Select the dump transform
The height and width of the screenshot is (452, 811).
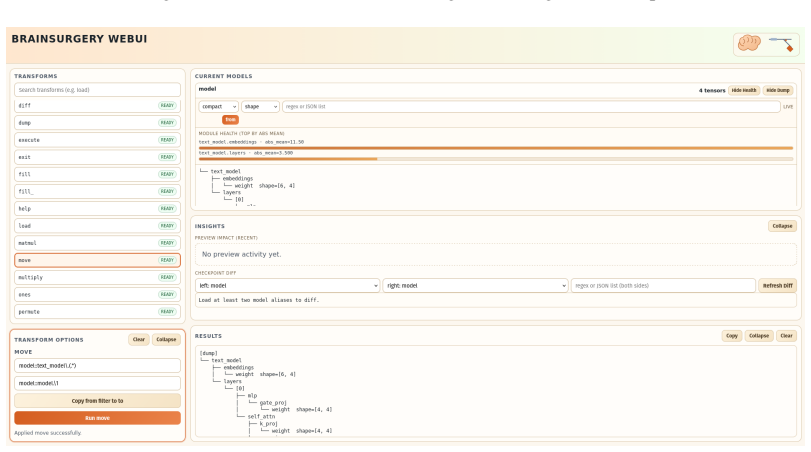97,123
